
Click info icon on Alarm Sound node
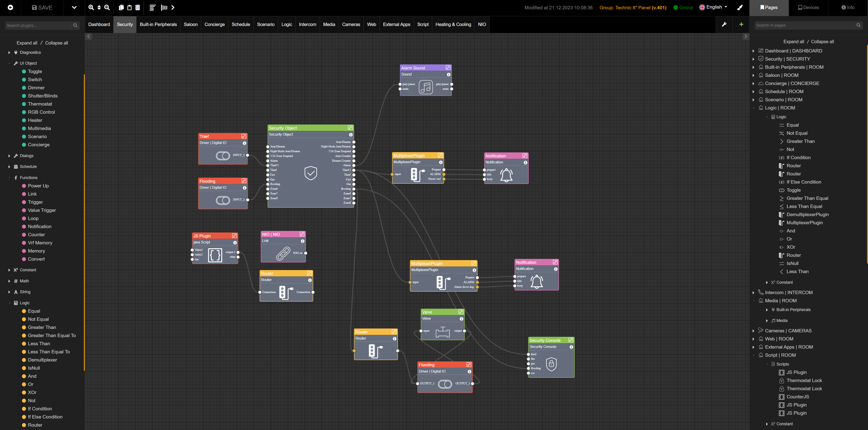[x=448, y=74]
